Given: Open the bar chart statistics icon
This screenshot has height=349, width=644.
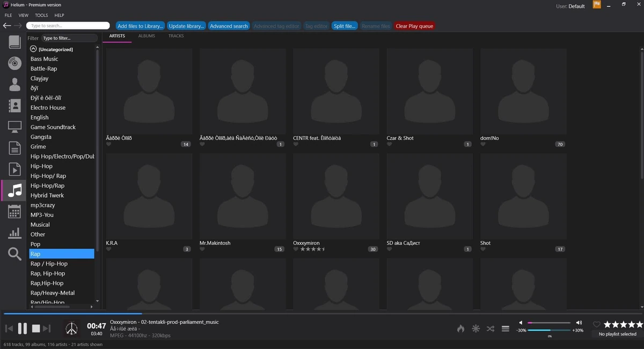Looking at the screenshot, I should [14, 233].
